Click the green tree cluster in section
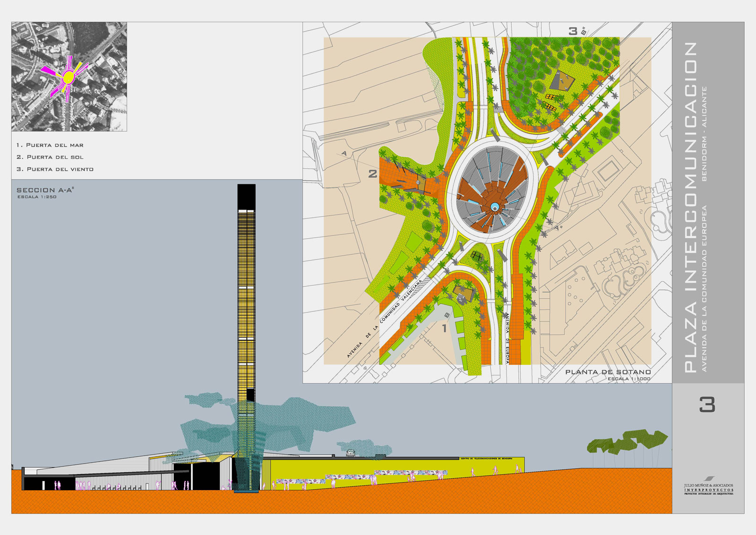This screenshot has width=756, height=535. point(627,441)
